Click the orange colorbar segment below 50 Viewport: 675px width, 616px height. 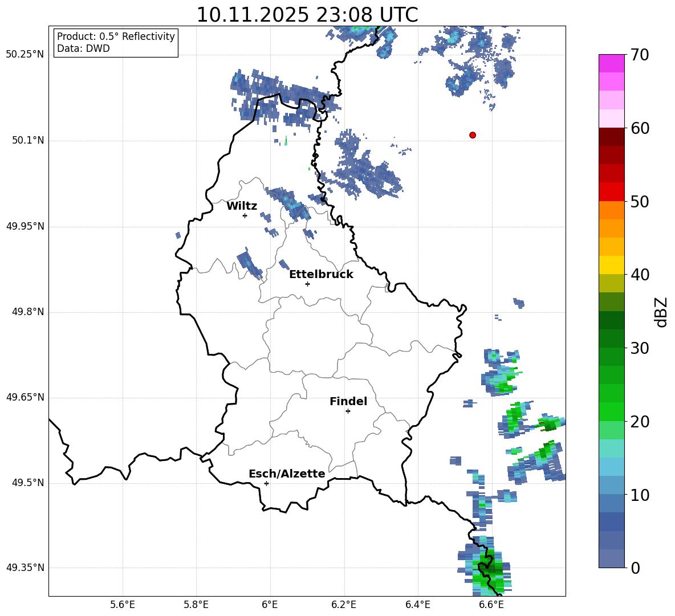(611, 210)
